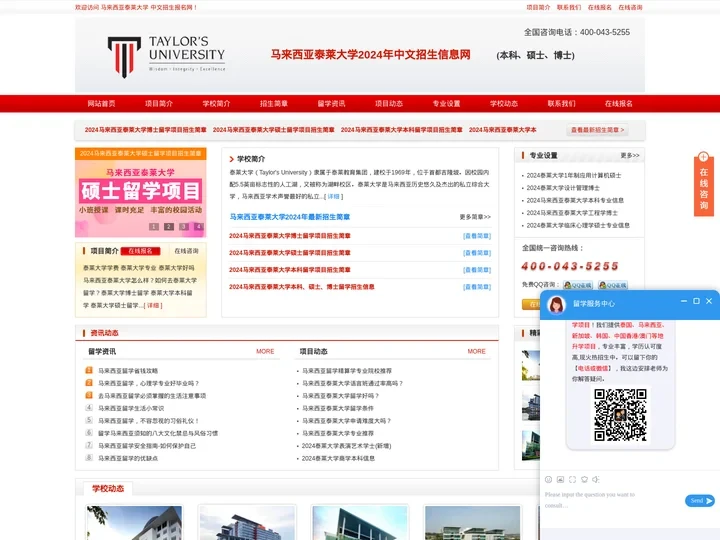Open the 更多>> link for 专业设置

click(x=630, y=156)
